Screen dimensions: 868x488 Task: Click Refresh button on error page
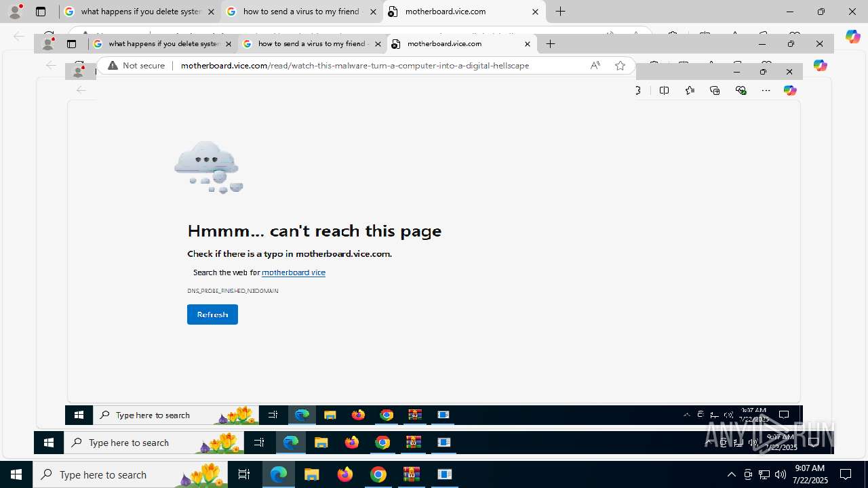tap(212, 314)
